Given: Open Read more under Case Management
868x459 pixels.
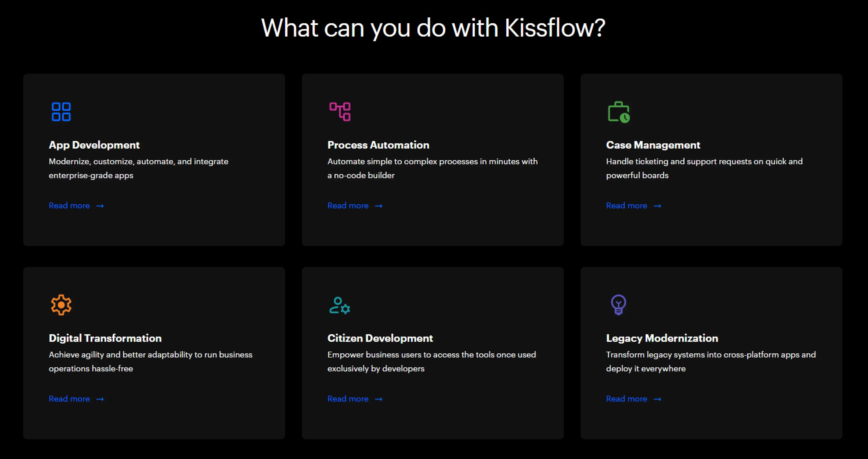Looking at the screenshot, I should pos(626,205).
